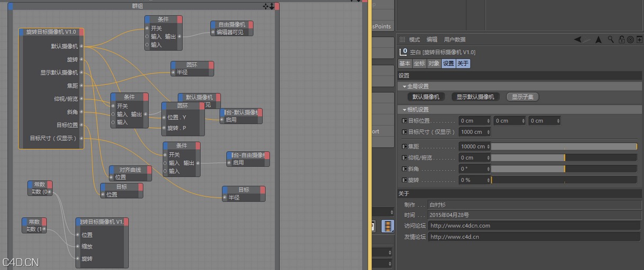Image resolution: width=644 pixels, height=270 pixels.
Task: Click the blue inputs corner of lower 常数 node
Action: tap(25, 221)
